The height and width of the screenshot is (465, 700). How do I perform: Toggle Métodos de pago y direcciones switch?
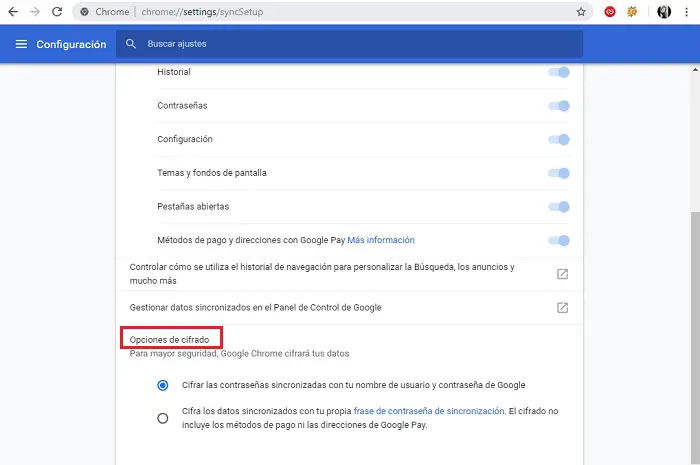(559, 240)
